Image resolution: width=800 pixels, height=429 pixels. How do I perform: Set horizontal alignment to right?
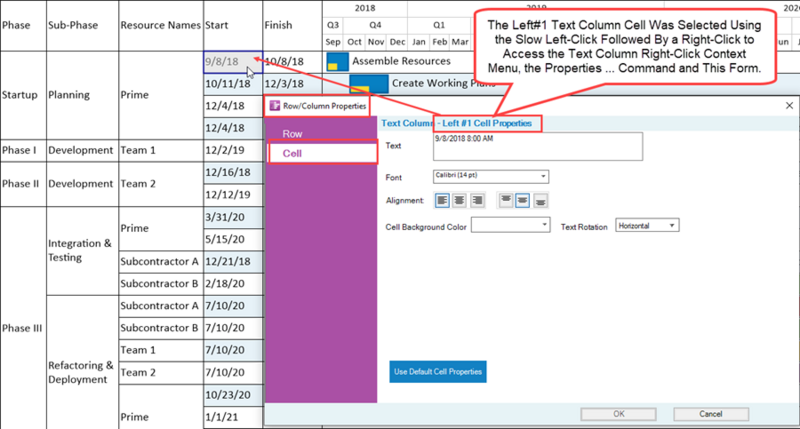pos(477,200)
